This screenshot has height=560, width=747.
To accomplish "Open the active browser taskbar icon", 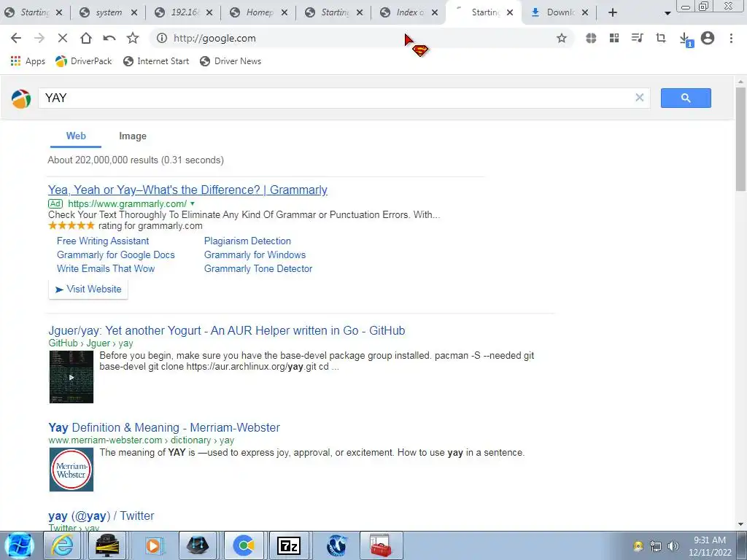I will point(244,545).
